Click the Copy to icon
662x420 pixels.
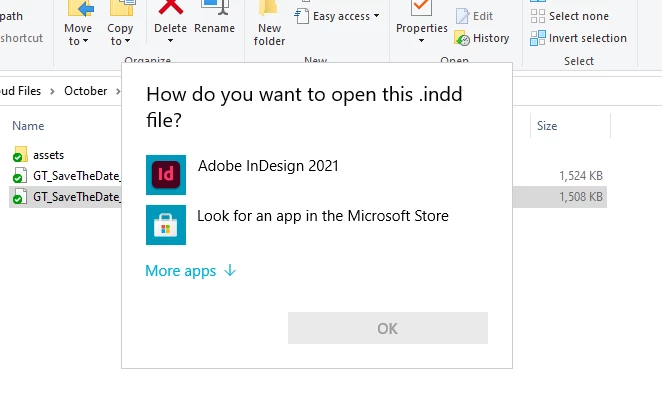coord(122,8)
